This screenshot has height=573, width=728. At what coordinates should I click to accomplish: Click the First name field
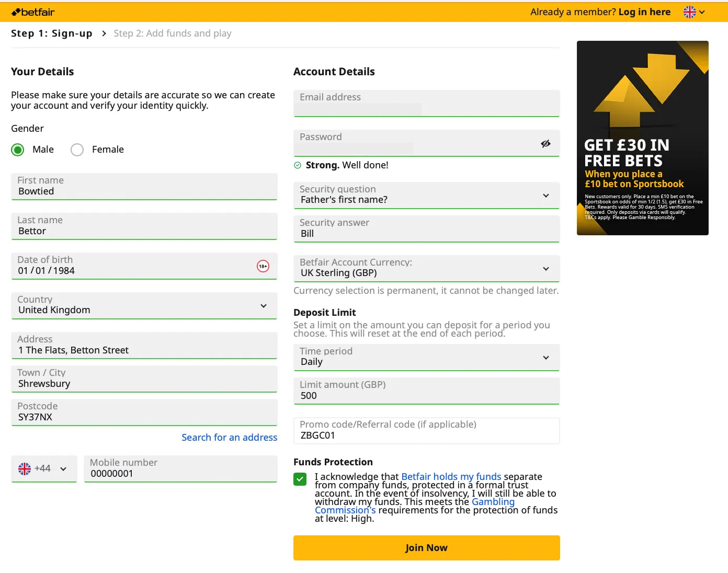point(144,186)
